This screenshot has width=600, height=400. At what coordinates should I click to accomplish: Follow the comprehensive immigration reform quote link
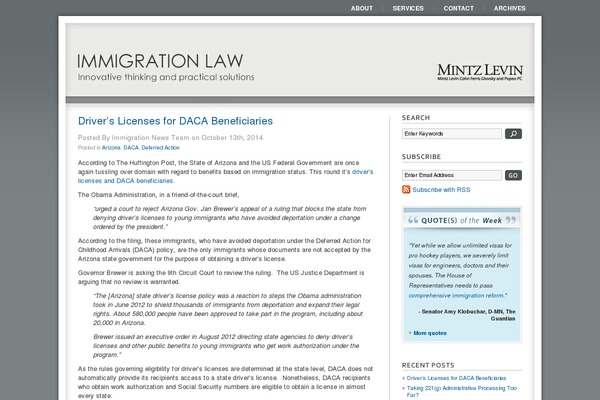click(457, 296)
